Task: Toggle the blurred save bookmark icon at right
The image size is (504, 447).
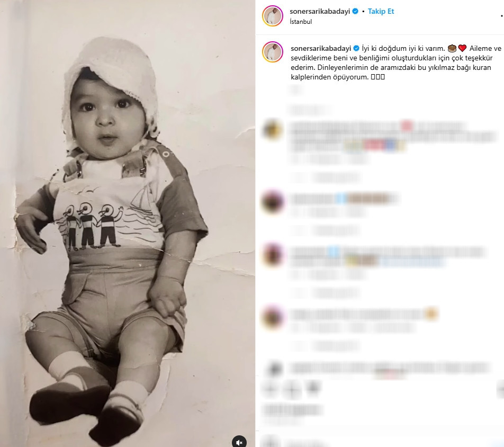Action: tap(500, 389)
